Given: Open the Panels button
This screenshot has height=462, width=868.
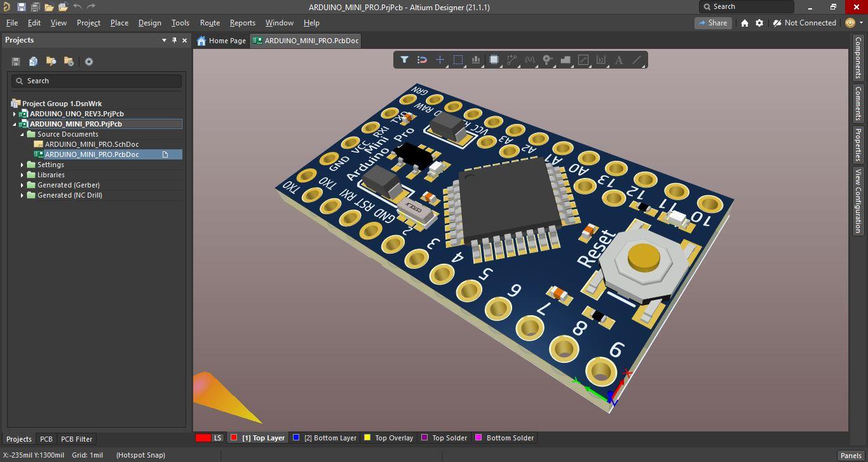Looking at the screenshot, I should click(851, 456).
